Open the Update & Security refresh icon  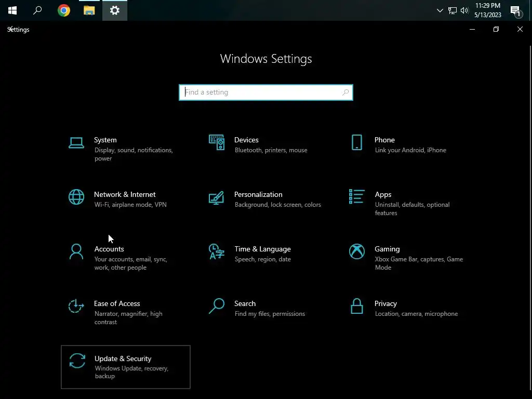(77, 361)
